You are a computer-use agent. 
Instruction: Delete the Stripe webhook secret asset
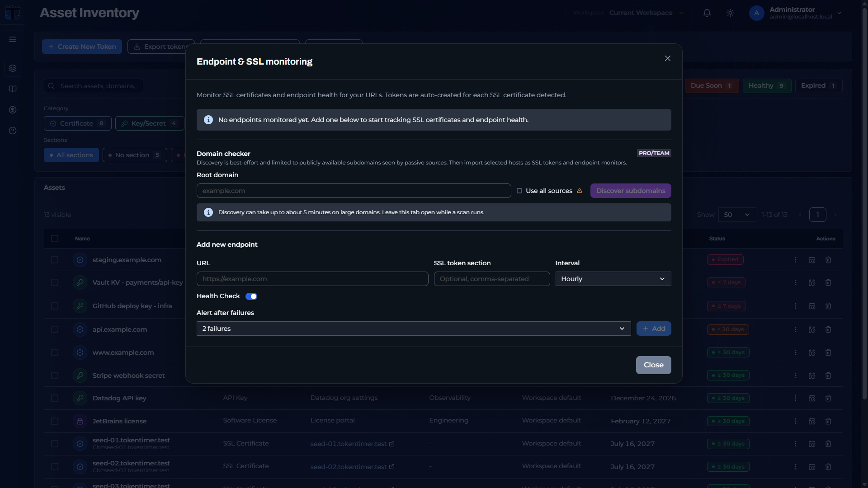(828, 375)
